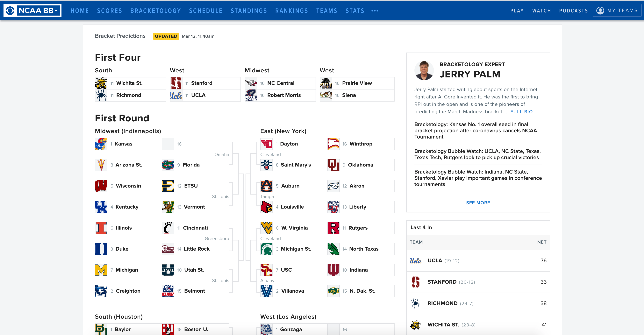Click the Illinois I logo
Viewport: 644px width, 335px height.
tap(101, 228)
